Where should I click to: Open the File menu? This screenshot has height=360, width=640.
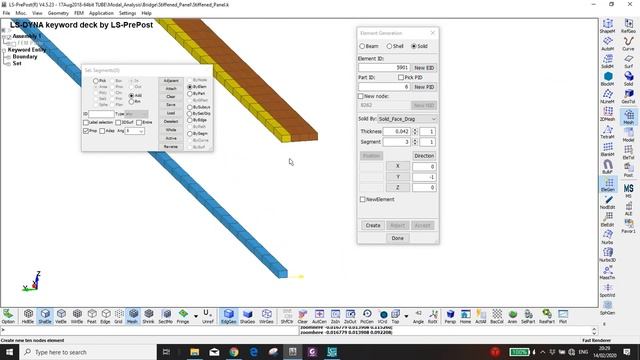pyautogui.click(x=6, y=13)
